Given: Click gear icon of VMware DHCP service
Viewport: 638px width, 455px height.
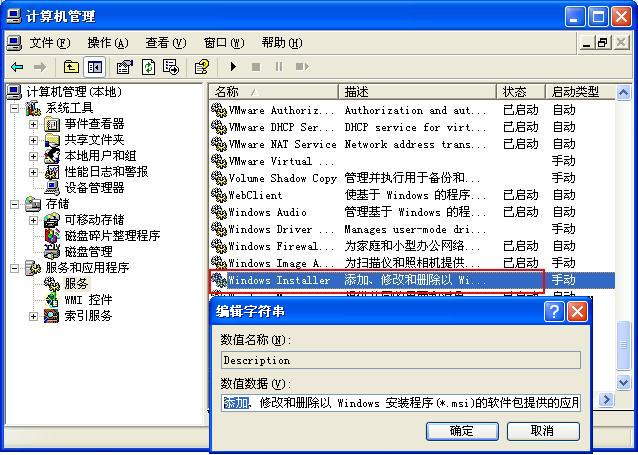Looking at the screenshot, I should pyautogui.click(x=219, y=127).
